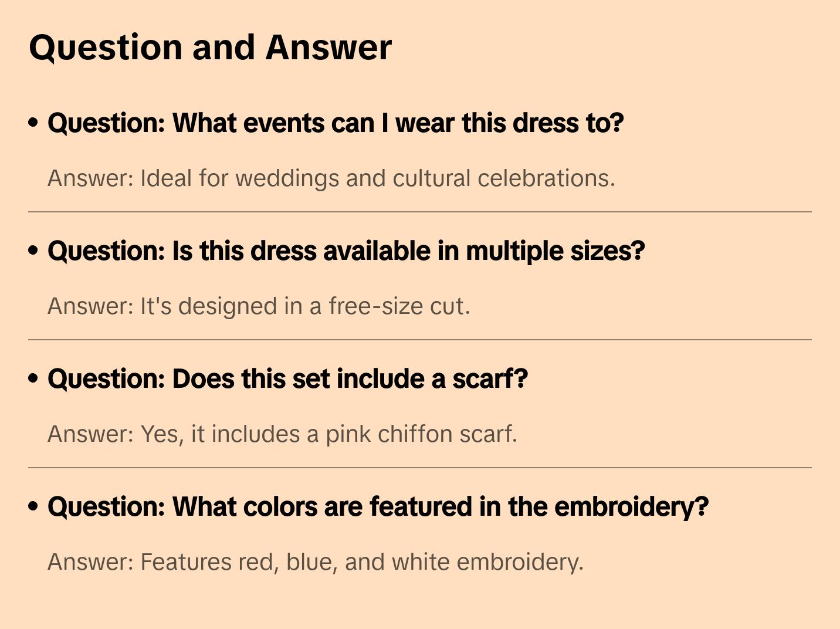Click the divider below the weddings answer
The width and height of the screenshot is (840, 629).
click(x=420, y=212)
